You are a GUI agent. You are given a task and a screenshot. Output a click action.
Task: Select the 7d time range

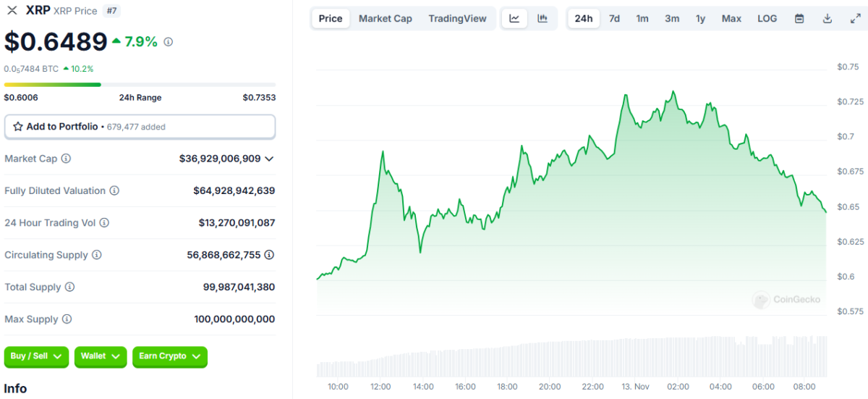[614, 19]
